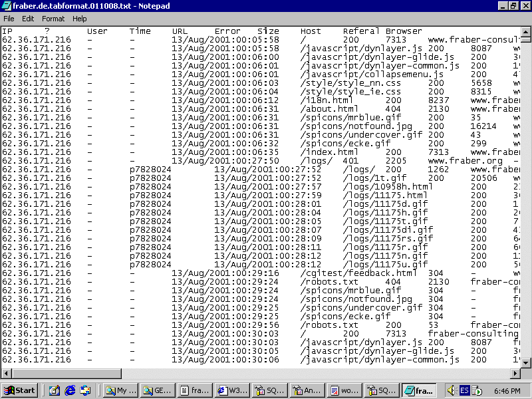Viewport: 532px width, 399px height.
Task: Open the File menu
Action: [9, 19]
